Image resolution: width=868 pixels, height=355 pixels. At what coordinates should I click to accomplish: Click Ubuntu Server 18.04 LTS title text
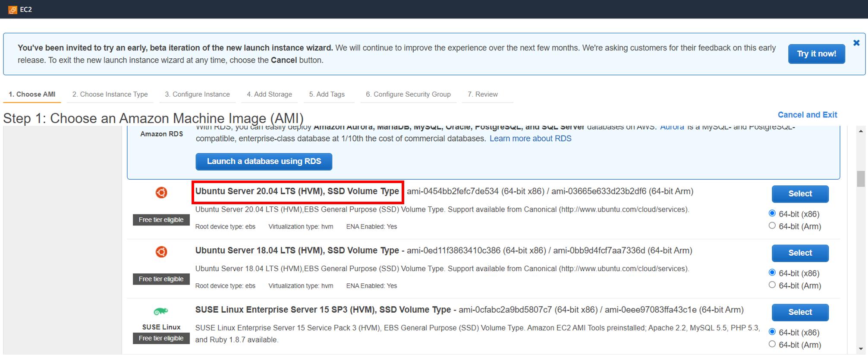tap(297, 250)
